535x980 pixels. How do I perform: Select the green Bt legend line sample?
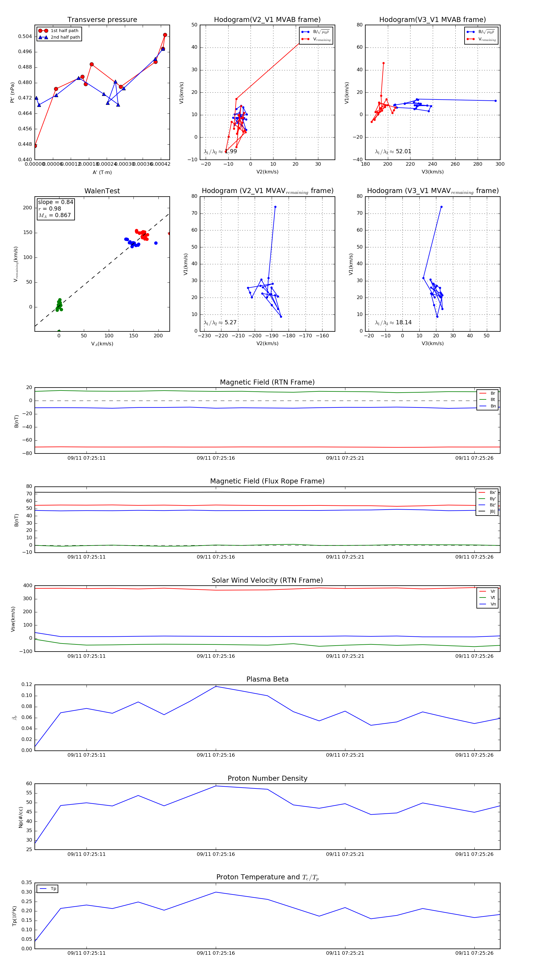pyautogui.click(x=483, y=399)
